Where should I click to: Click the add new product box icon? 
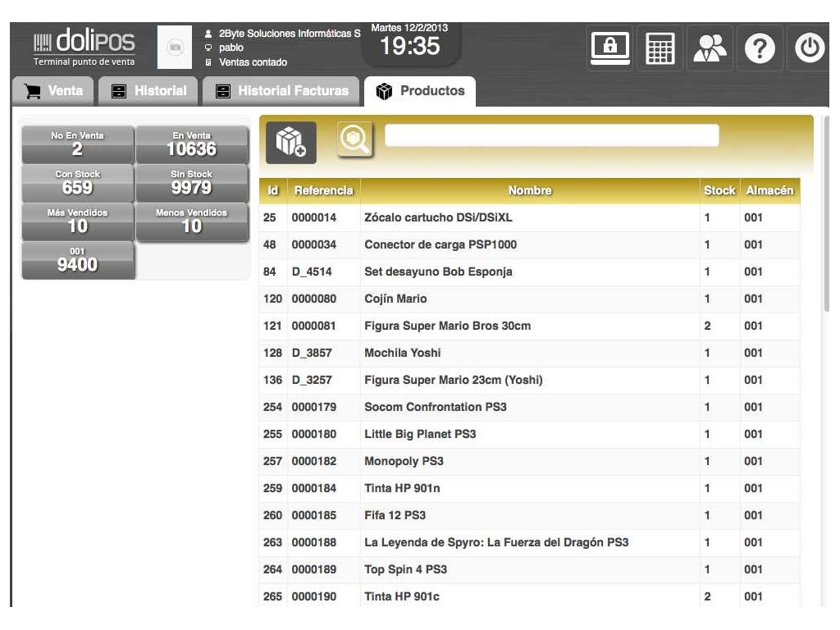point(291,142)
